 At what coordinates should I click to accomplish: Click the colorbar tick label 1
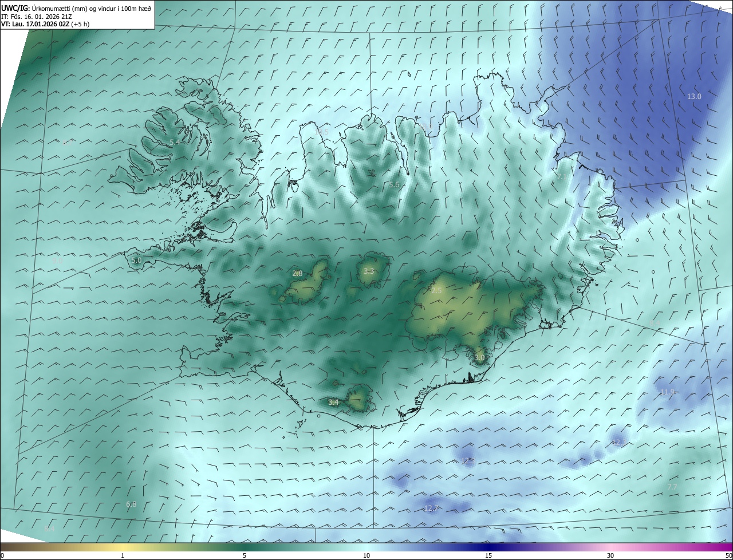click(123, 555)
